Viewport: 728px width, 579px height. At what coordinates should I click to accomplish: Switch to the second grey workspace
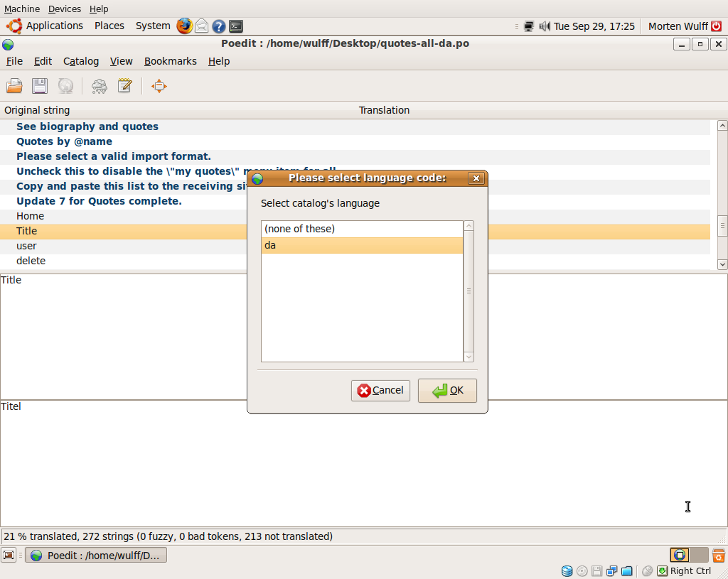699,555
